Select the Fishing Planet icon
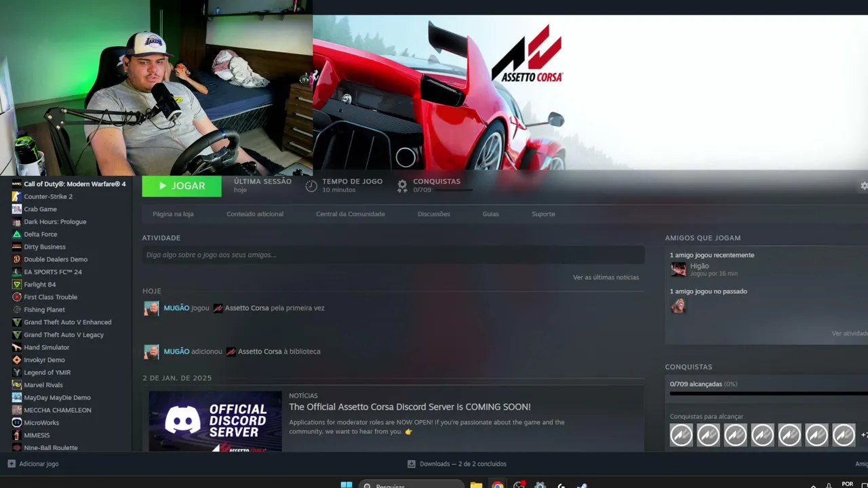The width and height of the screenshot is (868, 488). (17, 310)
